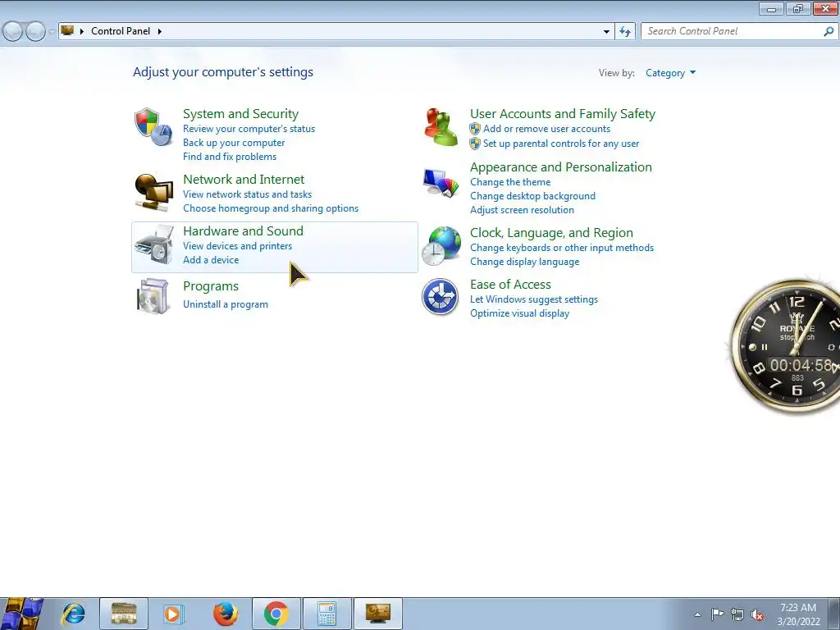840x630 pixels.
Task: Click the network tray icon
Action: [737, 614]
